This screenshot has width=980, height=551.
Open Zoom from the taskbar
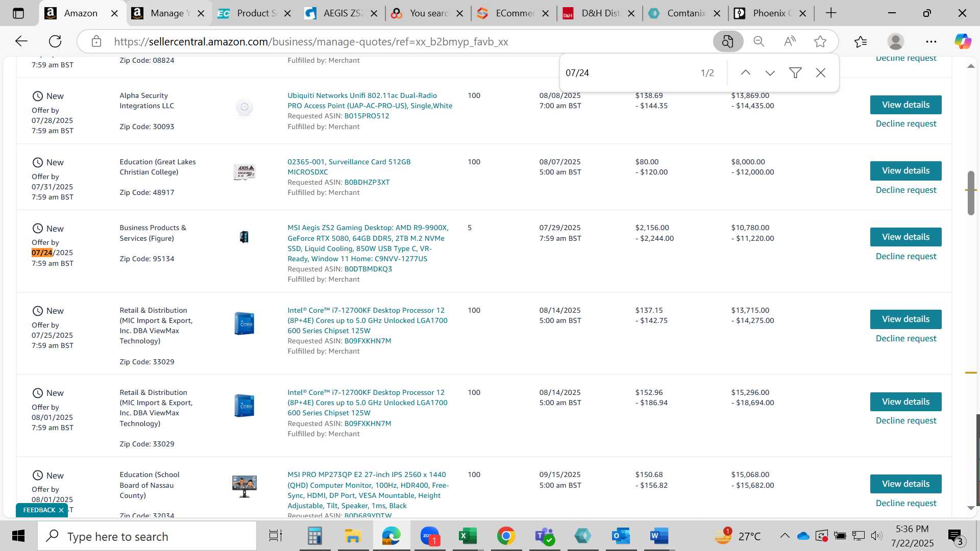tap(430, 536)
